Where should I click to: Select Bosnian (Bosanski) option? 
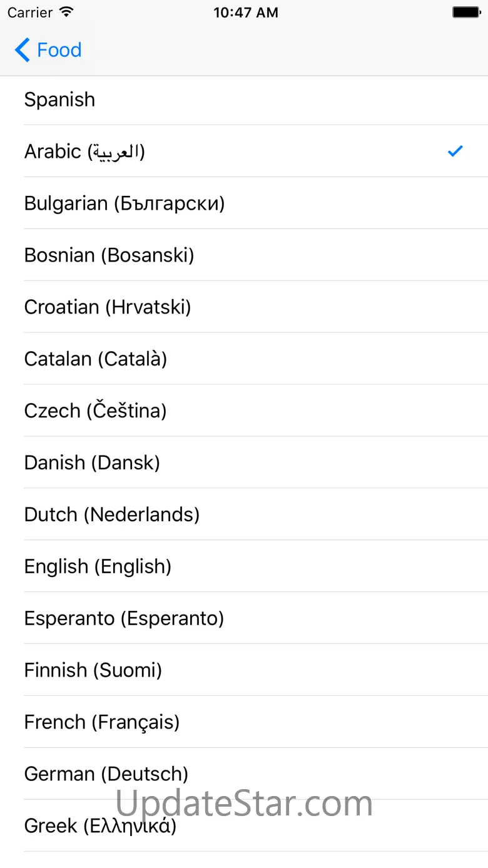coord(244,255)
